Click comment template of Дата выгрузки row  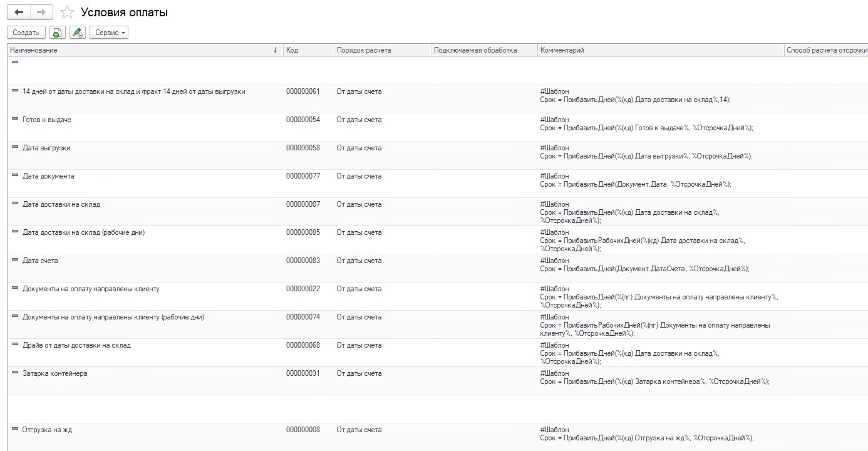[646, 152]
